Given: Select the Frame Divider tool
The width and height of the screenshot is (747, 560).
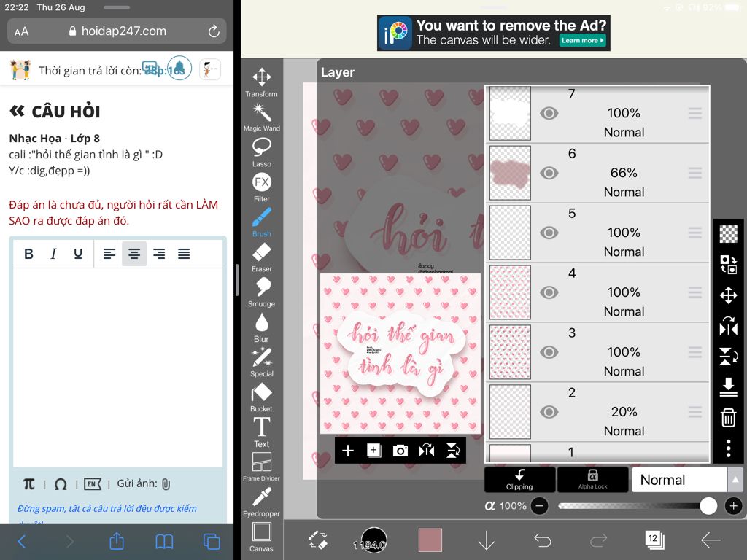Looking at the screenshot, I should pyautogui.click(x=262, y=467).
